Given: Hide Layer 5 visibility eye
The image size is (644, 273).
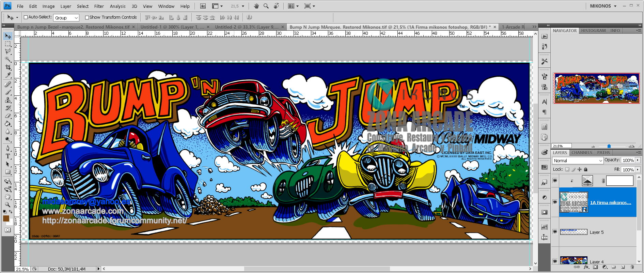Looking at the screenshot, I should pos(555,232).
